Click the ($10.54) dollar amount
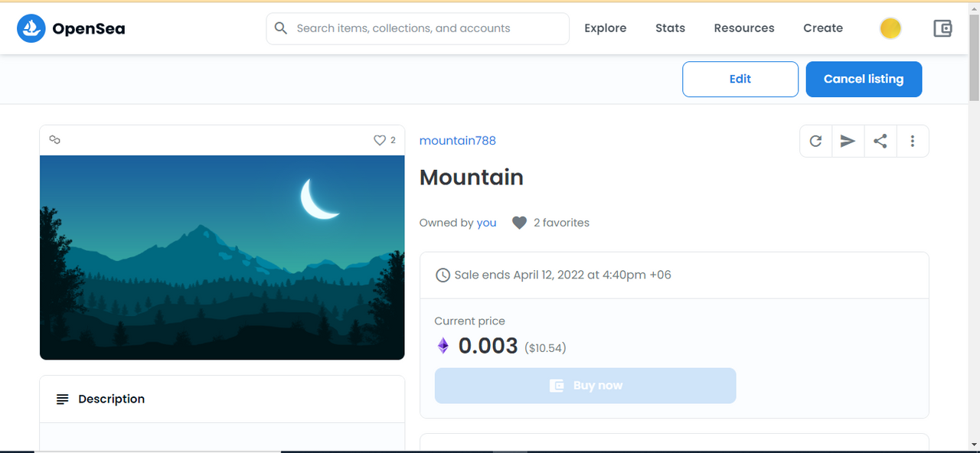 tap(545, 348)
